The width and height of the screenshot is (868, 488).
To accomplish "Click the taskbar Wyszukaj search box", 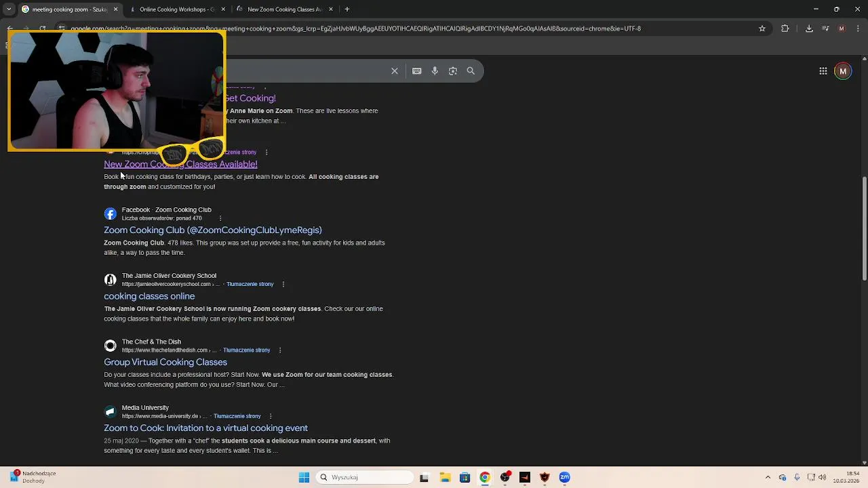I will (365, 477).
